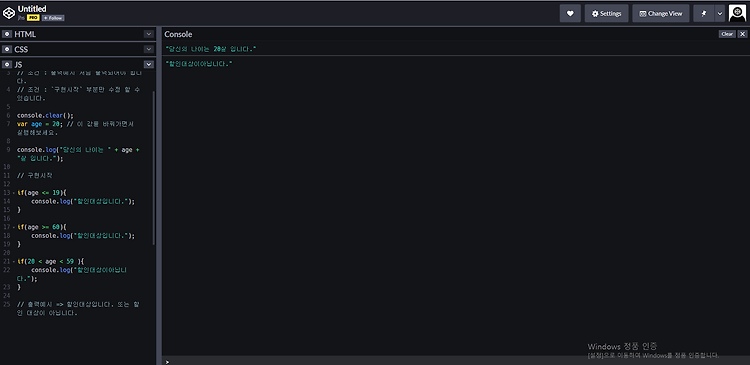Collapse the code fold at line 13

tap(14, 193)
